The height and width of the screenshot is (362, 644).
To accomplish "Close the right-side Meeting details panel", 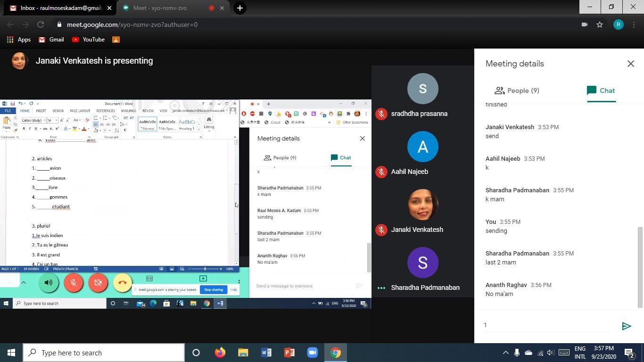I will (x=630, y=64).
